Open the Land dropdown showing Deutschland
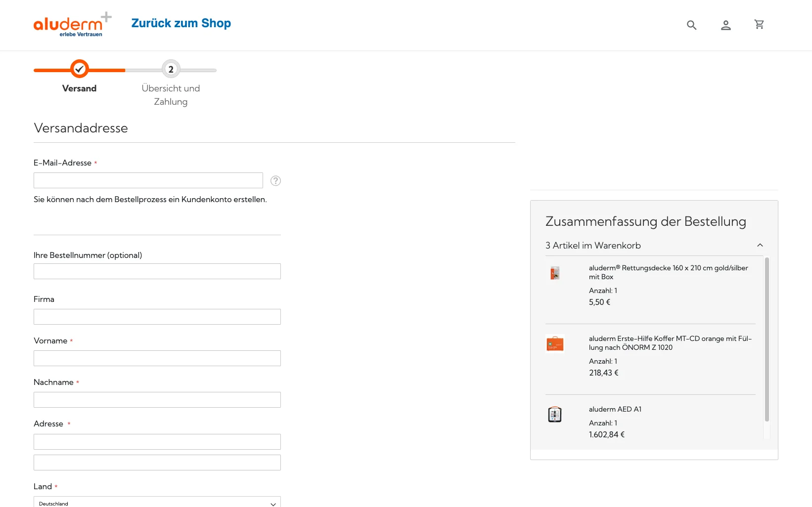Image resolution: width=812 pixels, height=507 pixels. coord(157,503)
